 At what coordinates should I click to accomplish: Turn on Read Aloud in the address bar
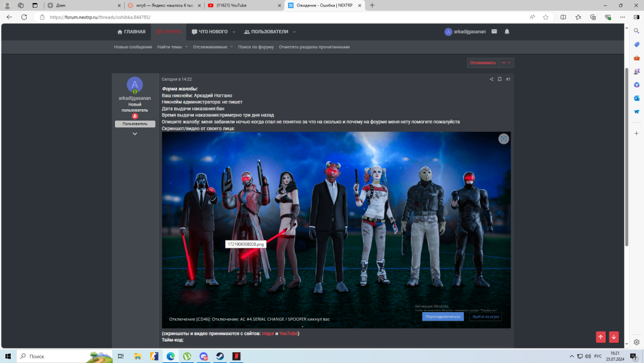click(532, 17)
